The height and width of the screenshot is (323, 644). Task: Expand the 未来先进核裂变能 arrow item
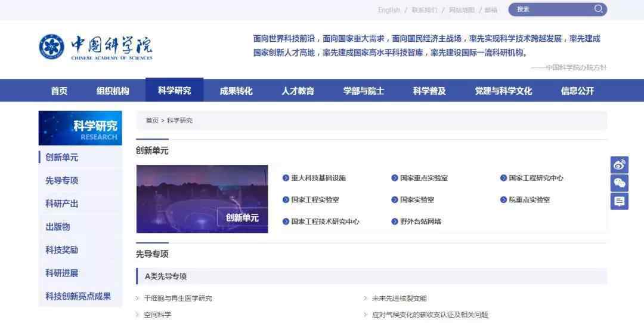(366, 299)
